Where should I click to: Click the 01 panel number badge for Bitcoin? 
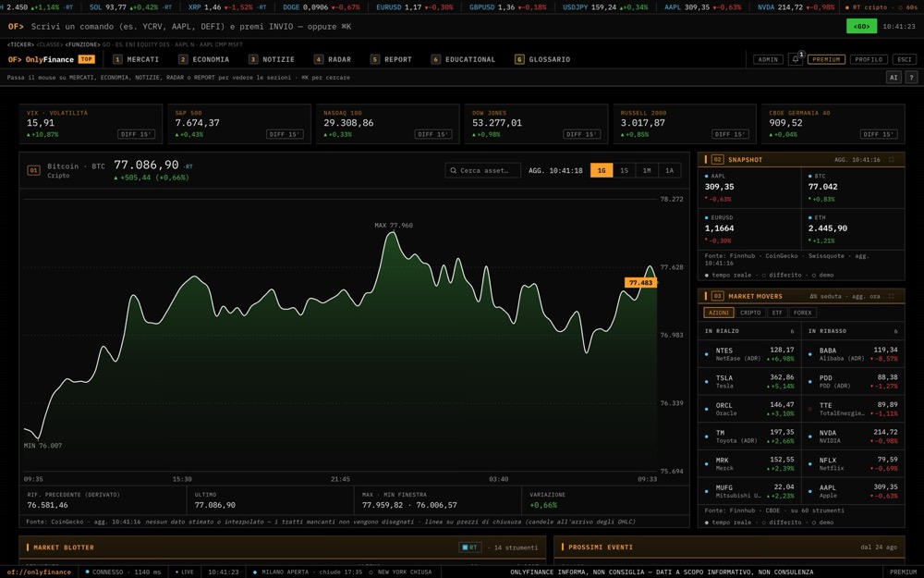tap(33, 170)
